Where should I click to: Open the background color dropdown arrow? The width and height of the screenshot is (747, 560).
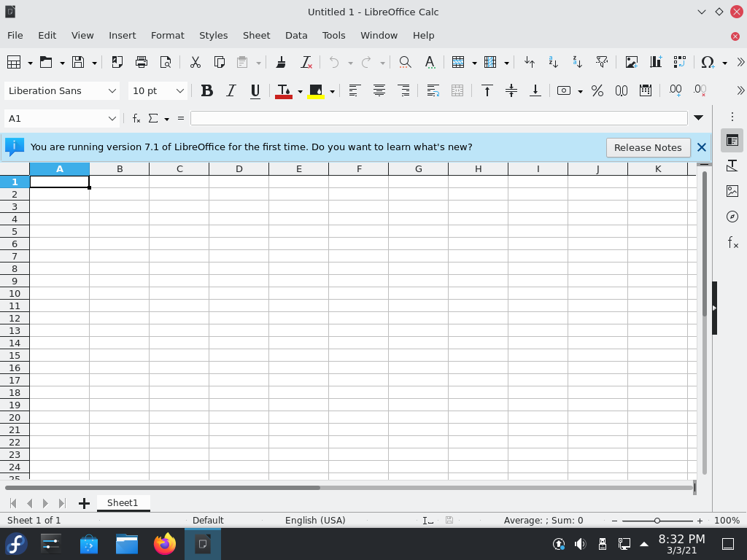(x=332, y=91)
